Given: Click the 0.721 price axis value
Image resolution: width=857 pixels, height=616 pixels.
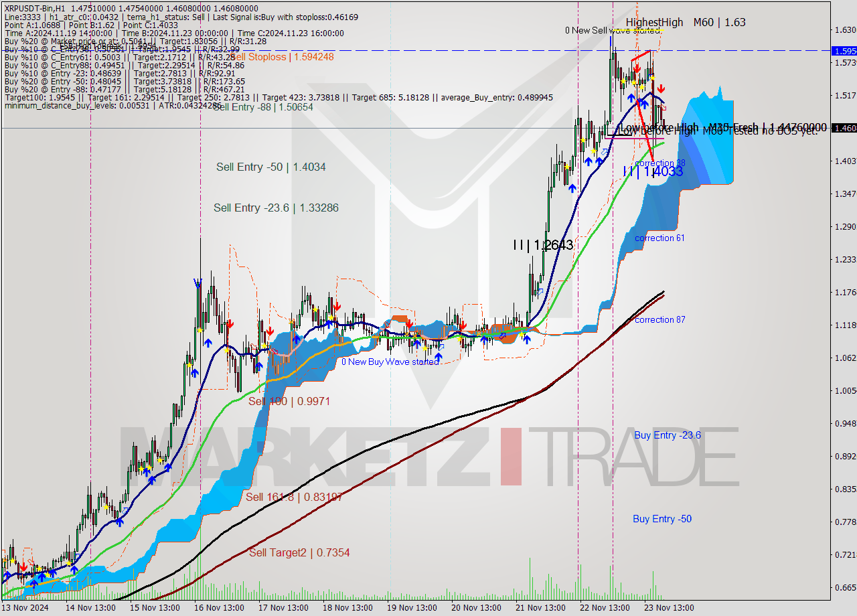Looking at the screenshot, I should tap(844, 555).
